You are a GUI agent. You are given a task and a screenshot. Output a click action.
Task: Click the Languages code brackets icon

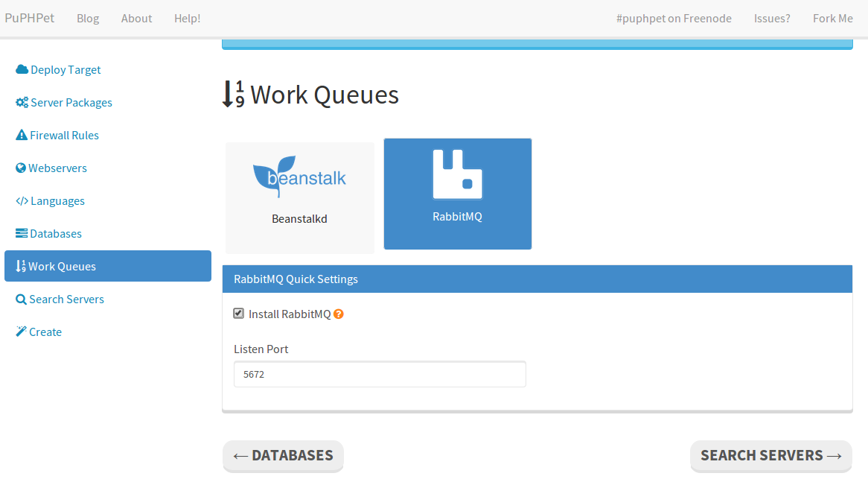click(x=22, y=200)
